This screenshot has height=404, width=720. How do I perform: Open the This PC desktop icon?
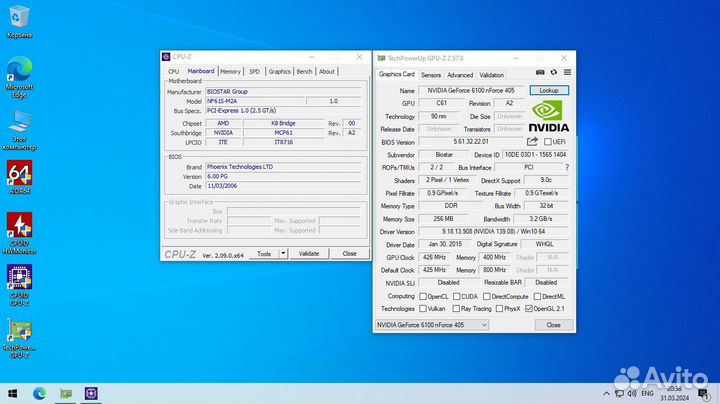point(19,130)
